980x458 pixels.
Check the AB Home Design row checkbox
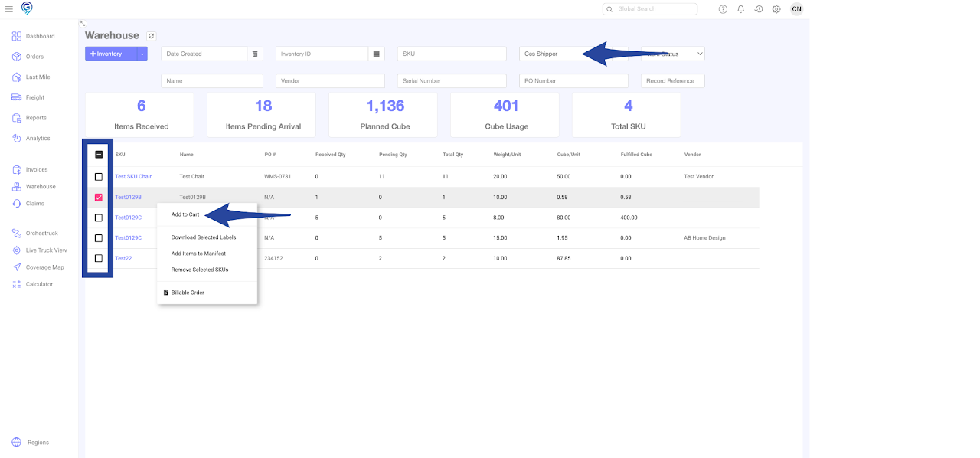99,238
